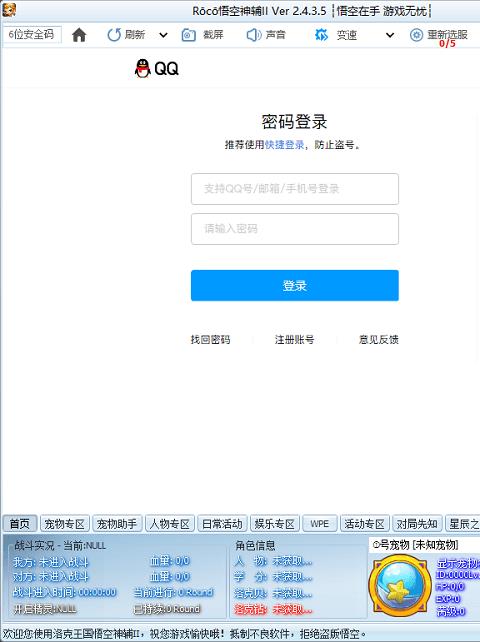
Task: Select the 人物专区 tab
Action: 170,524
